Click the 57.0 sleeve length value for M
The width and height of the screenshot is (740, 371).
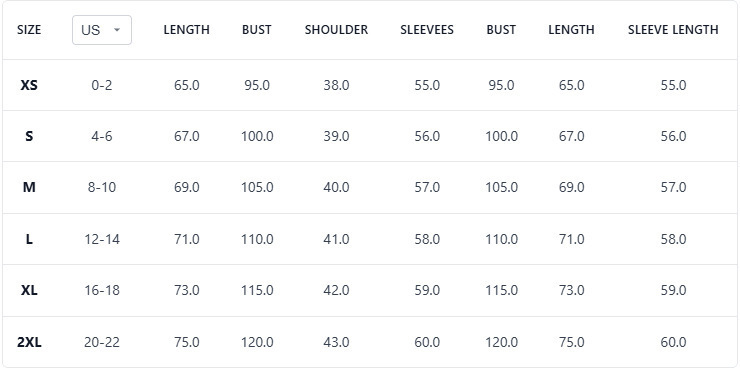point(673,187)
